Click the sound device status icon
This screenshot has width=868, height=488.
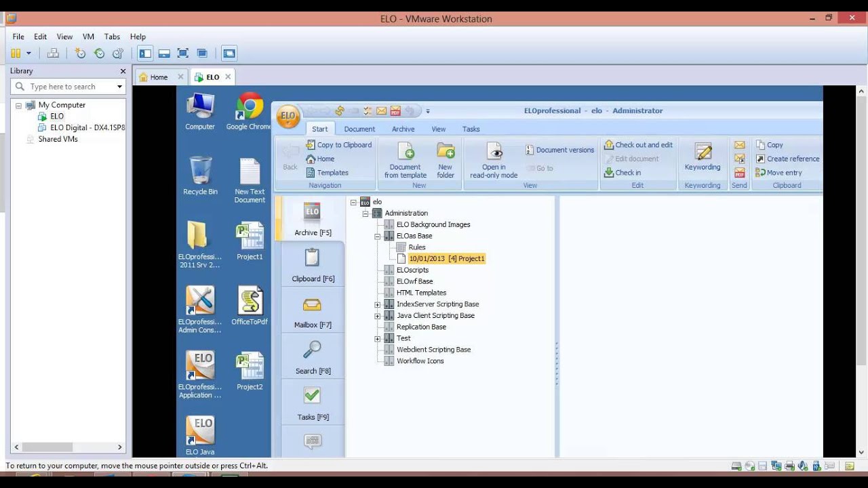click(803, 466)
